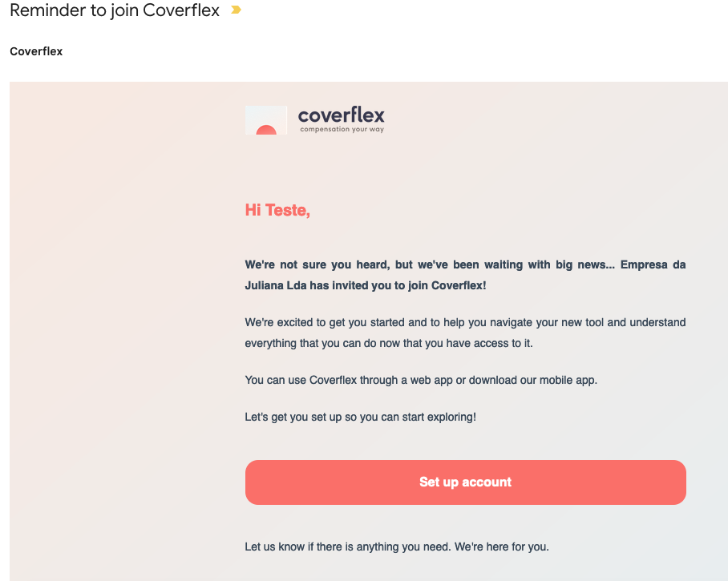
Task: Select the subject line Reminder to join Coverflex
Action: tap(114, 10)
